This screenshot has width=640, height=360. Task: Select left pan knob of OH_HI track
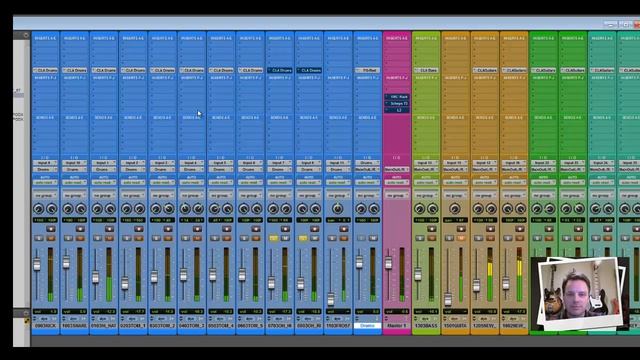click(273, 209)
